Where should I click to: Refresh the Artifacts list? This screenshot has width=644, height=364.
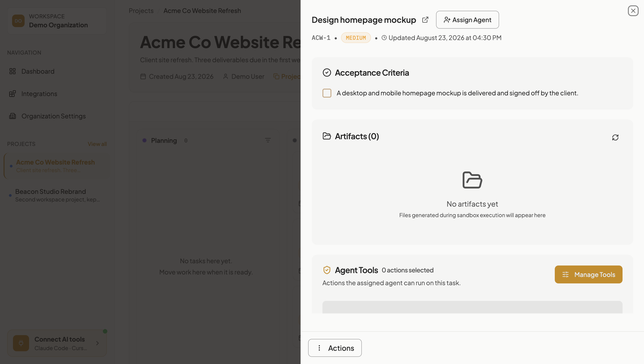point(615,137)
